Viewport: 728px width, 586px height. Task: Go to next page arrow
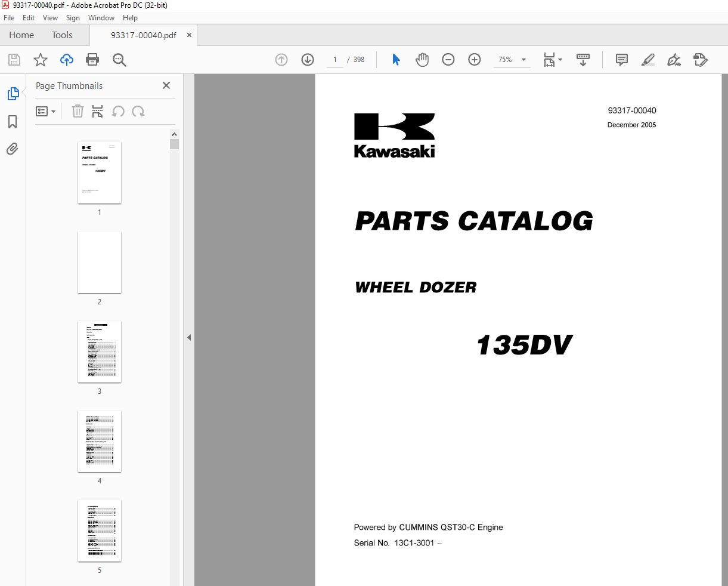pyautogui.click(x=308, y=60)
